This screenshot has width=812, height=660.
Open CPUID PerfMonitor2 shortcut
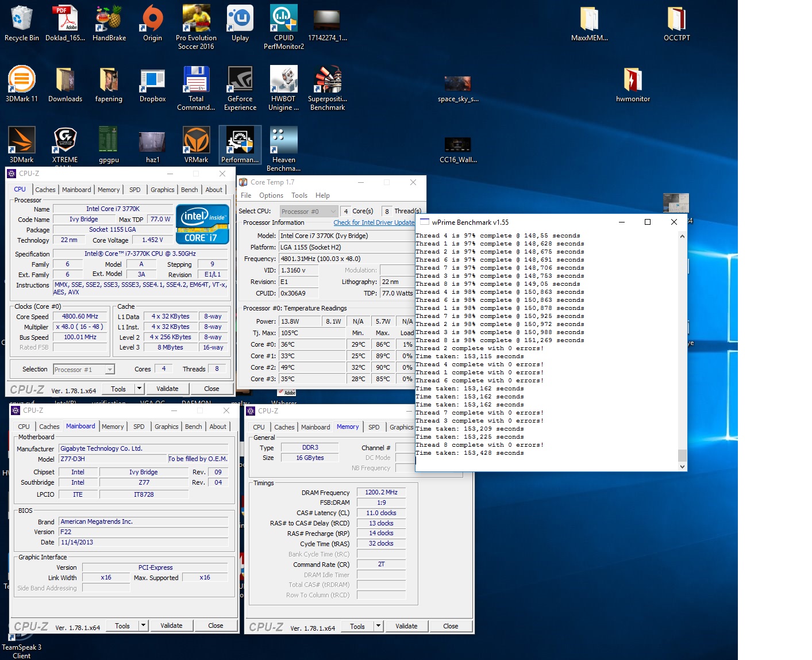(x=284, y=27)
